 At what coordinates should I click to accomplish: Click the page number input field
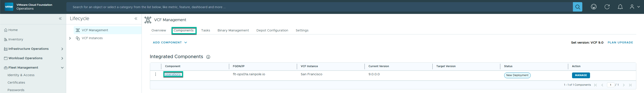[610, 85]
